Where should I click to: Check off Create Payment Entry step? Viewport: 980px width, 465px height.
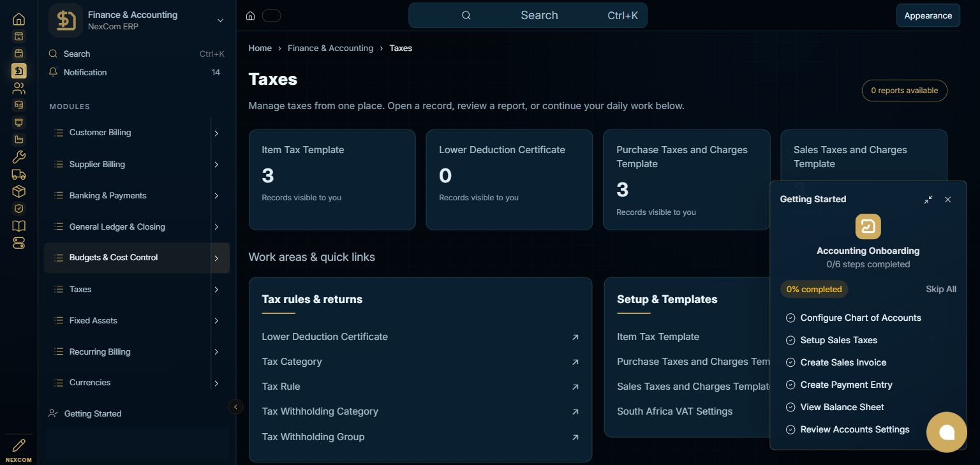(x=791, y=385)
